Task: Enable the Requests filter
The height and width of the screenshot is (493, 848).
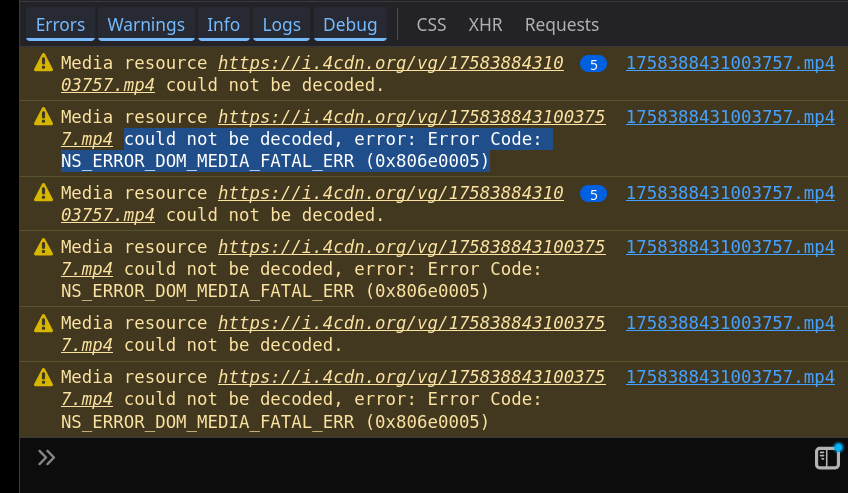Action: click(561, 24)
